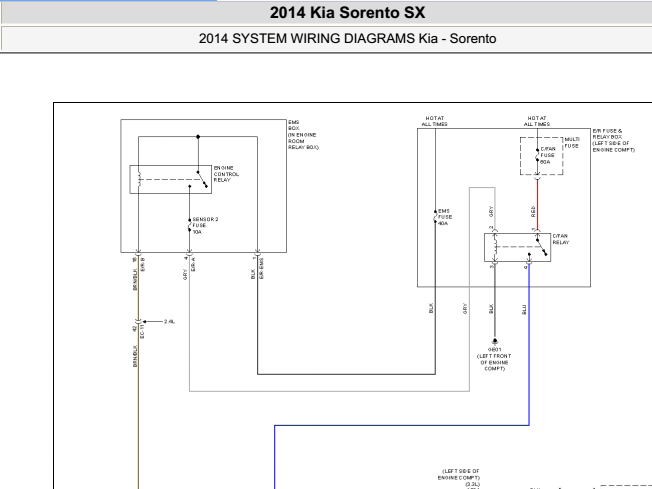Click the 'BLU' wire color label
This screenshot has height=489, width=652.
[x=524, y=309]
